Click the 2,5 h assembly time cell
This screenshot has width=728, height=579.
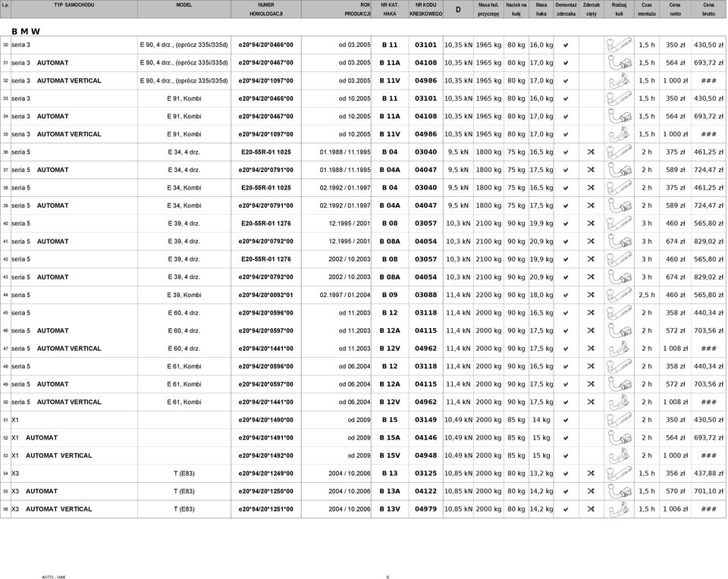tap(646, 295)
